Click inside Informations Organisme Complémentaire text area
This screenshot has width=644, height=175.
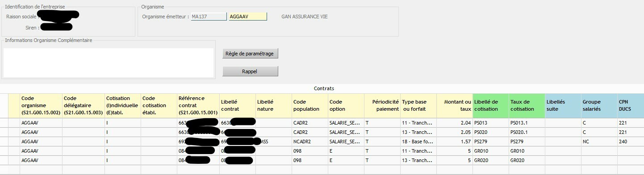pyautogui.click(x=109, y=62)
